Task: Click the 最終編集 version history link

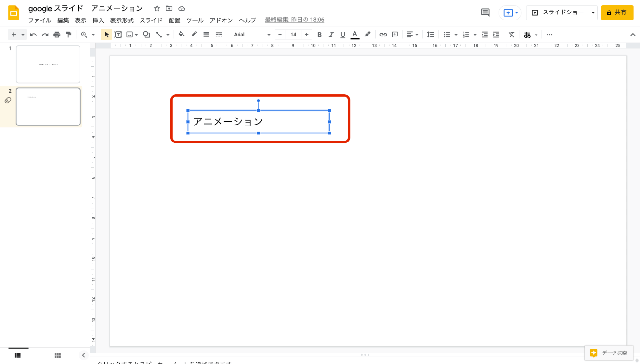Action: [x=295, y=20]
